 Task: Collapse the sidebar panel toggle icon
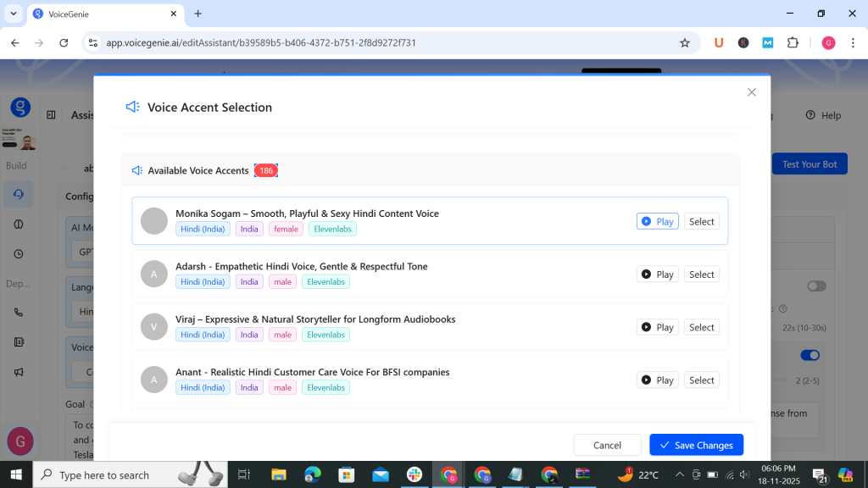(x=51, y=115)
